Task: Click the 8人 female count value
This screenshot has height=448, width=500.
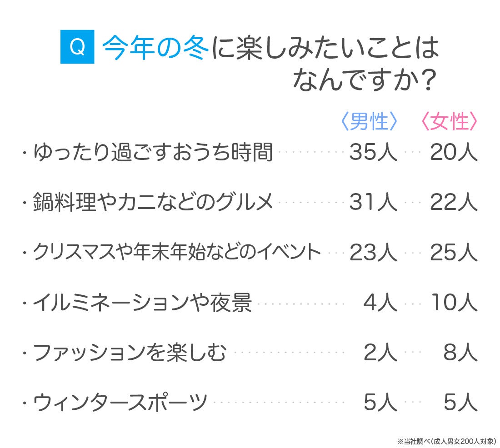Action: (x=460, y=353)
